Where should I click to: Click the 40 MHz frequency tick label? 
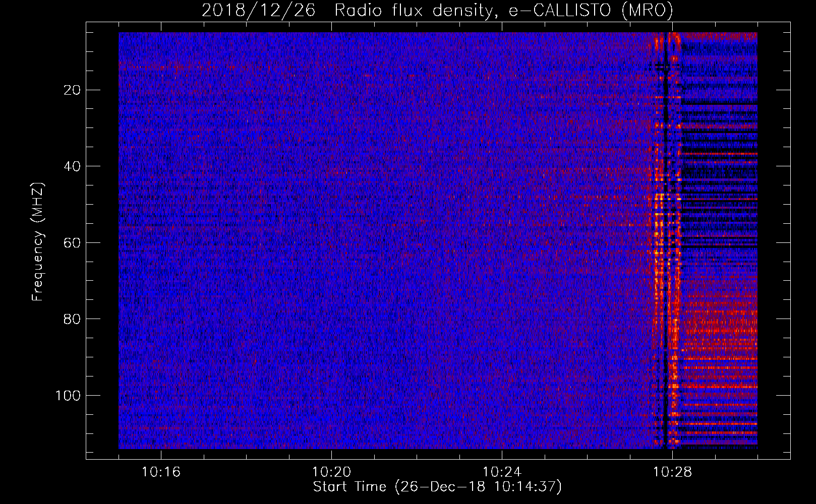coord(72,166)
